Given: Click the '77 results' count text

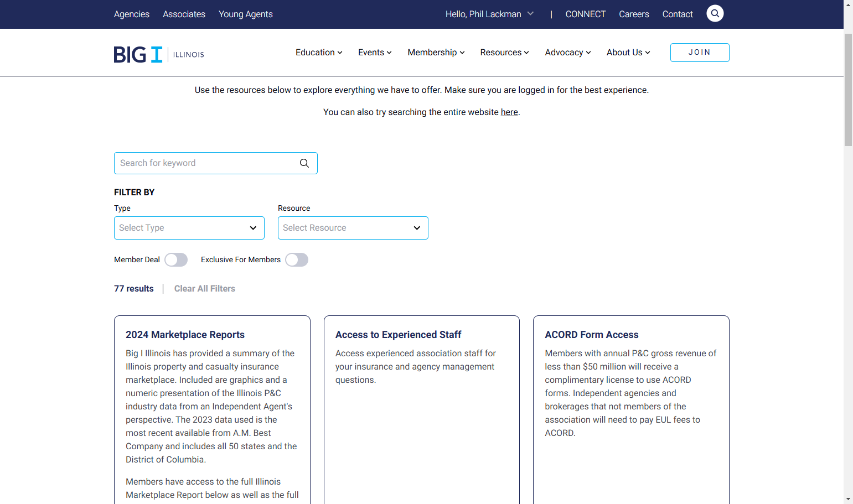Looking at the screenshot, I should 134,289.
